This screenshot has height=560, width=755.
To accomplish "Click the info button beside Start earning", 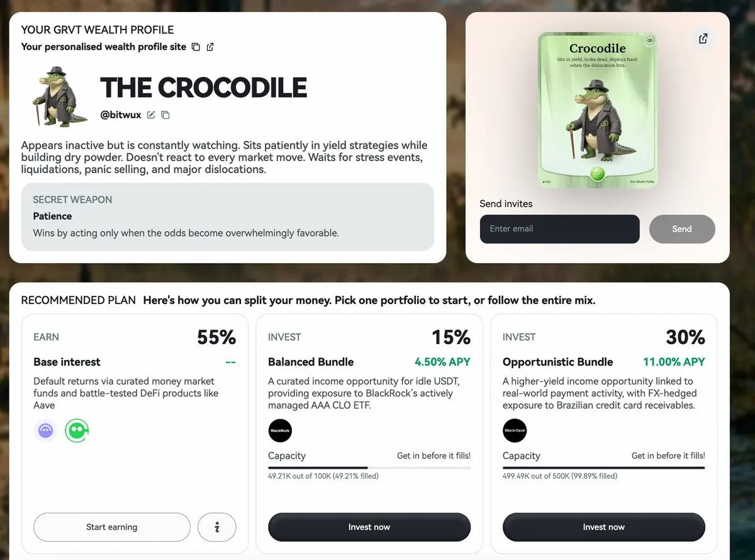I will click(x=217, y=527).
